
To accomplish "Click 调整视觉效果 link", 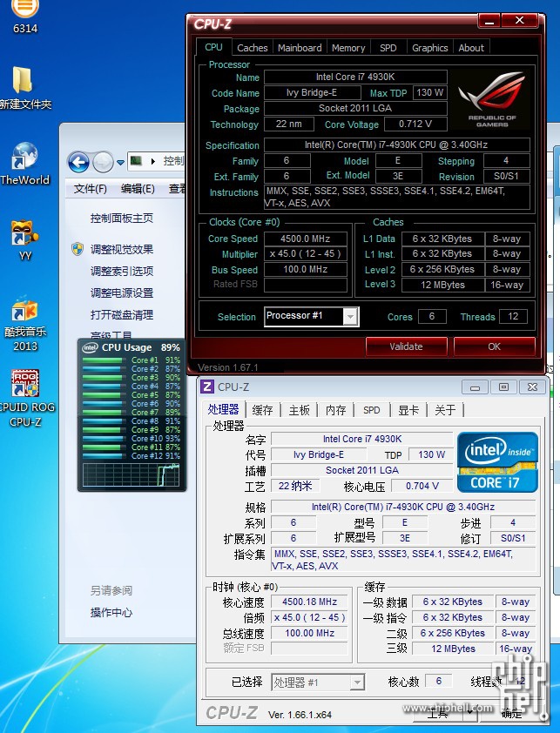I will point(122,249).
